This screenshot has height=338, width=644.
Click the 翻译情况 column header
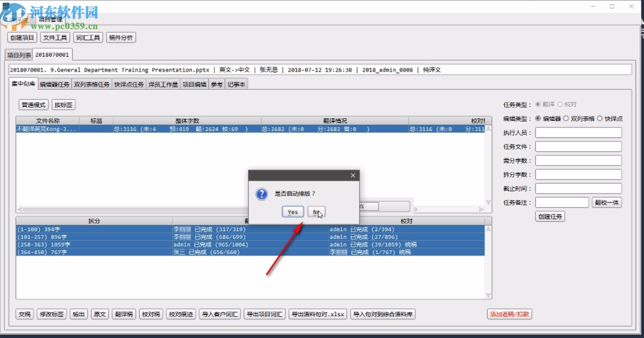[335, 121]
